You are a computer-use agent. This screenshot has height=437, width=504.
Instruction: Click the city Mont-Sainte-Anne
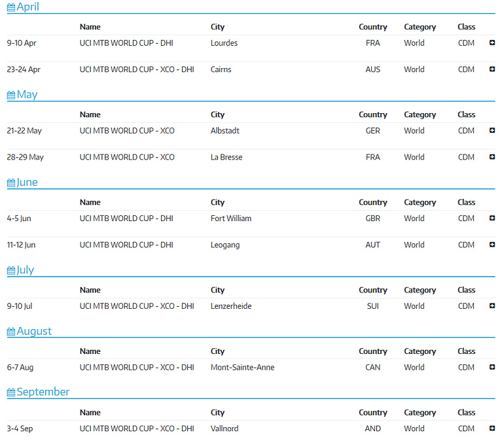click(x=242, y=367)
